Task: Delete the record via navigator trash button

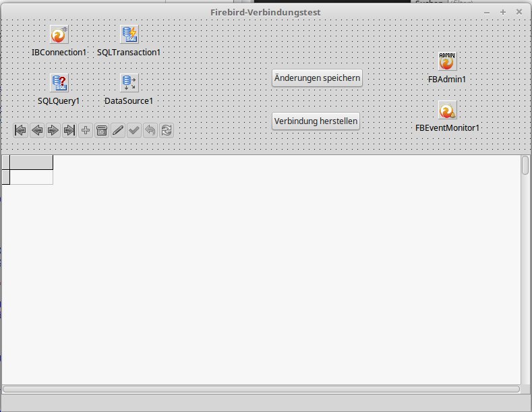Action: click(102, 130)
